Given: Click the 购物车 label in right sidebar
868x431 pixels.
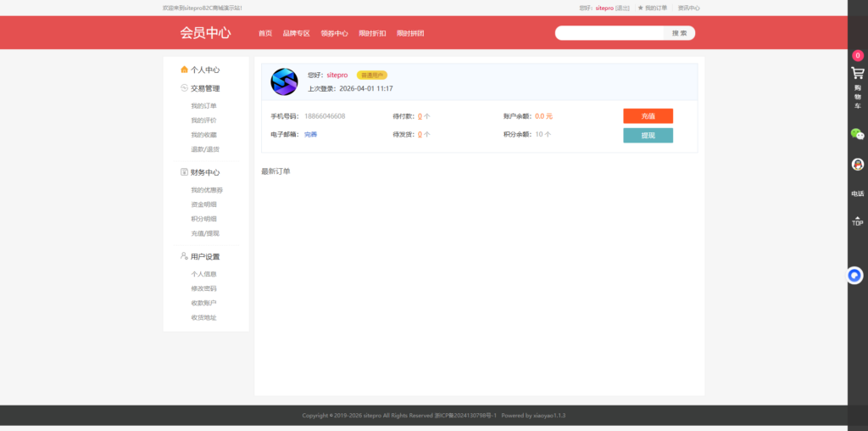Looking at the screenshot, I should point(858,97).
